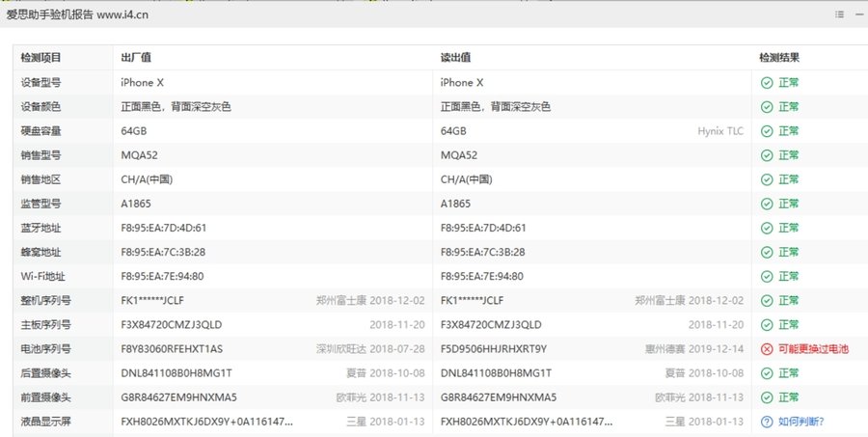Click the 可能更换过电池 warning text
Screen dimensions: 868x437
813,349
